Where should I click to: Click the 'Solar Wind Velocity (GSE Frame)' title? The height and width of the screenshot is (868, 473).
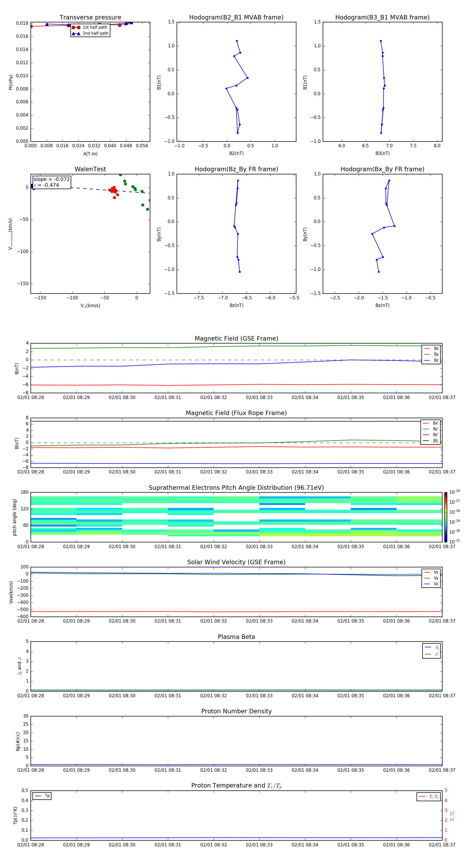(236, 562)
